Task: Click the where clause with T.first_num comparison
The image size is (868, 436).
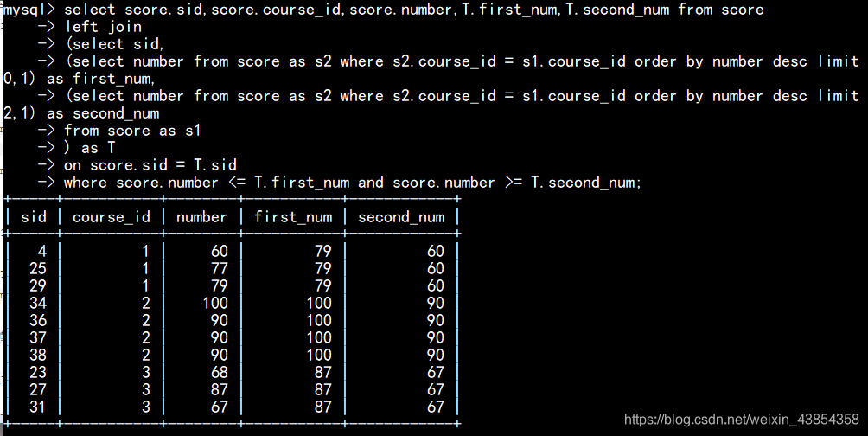Action: pos(352,183)
